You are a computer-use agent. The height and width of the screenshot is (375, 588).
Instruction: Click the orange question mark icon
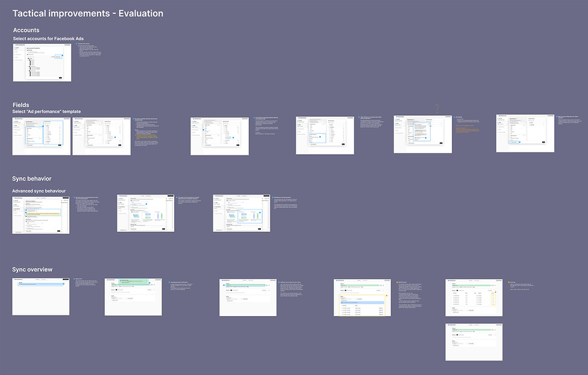click(437, 108)
